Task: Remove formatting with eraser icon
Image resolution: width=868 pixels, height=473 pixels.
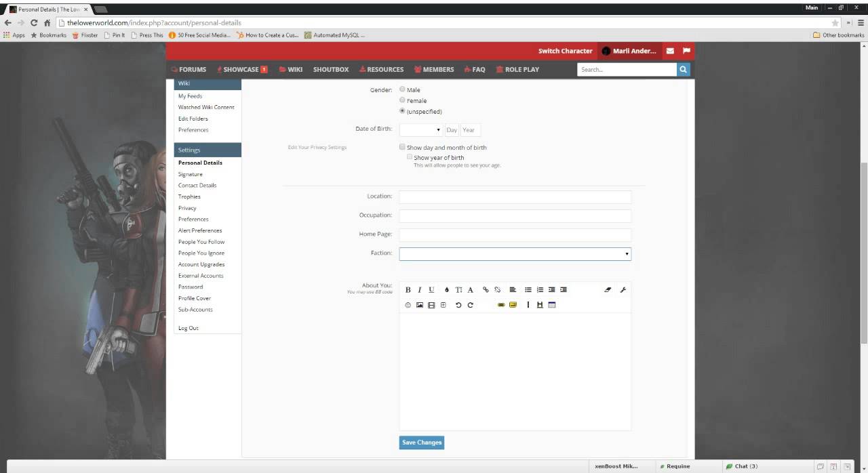Action: pyautogui.click(x=608, y=289)
